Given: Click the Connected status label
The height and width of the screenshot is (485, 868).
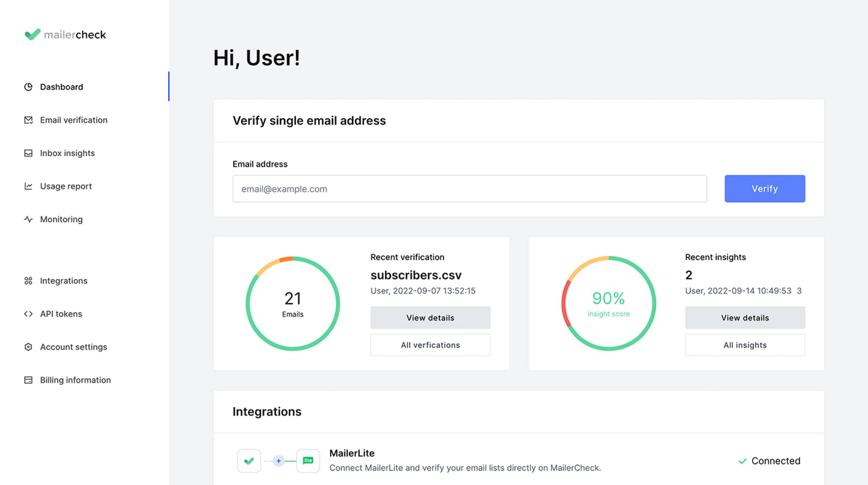Looking at the screenshot, I should 776,461.
